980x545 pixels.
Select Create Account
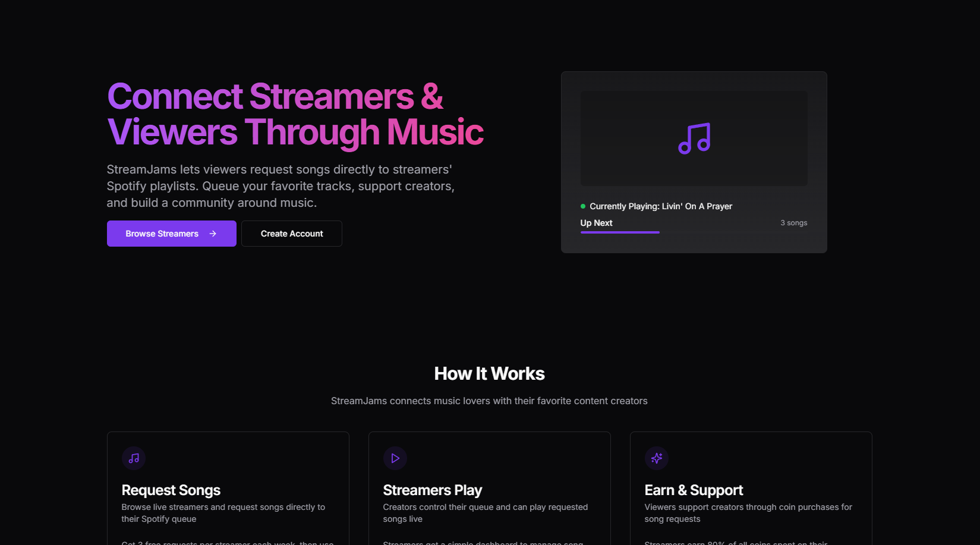click(x=291, y=234)
